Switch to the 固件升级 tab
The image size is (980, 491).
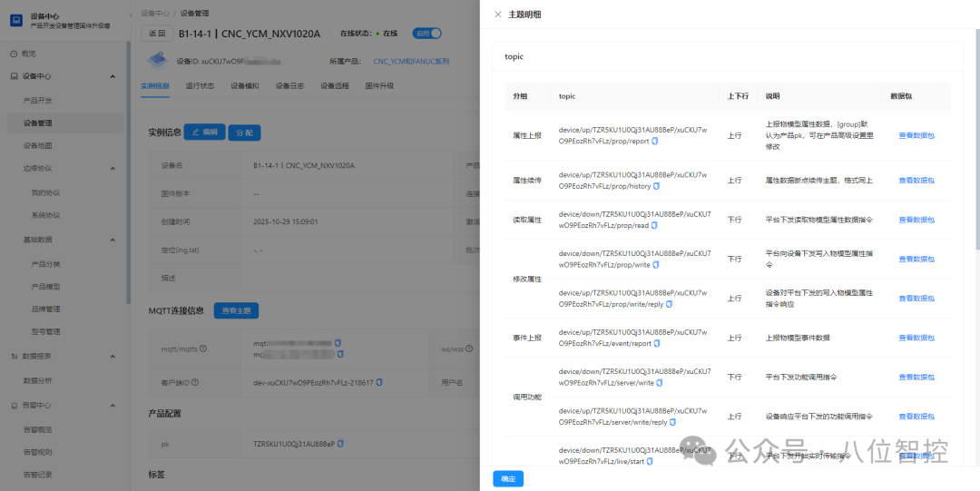click(380, 86)
